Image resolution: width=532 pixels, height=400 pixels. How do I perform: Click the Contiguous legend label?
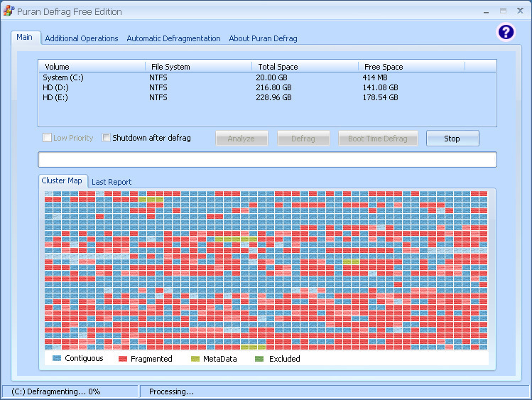click(x=84, y=358)
